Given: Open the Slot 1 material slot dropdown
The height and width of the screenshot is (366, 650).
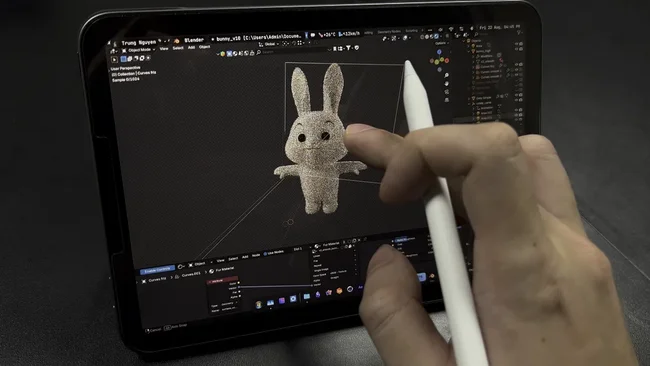Looking at the screenshot, I should coord(298,249).
